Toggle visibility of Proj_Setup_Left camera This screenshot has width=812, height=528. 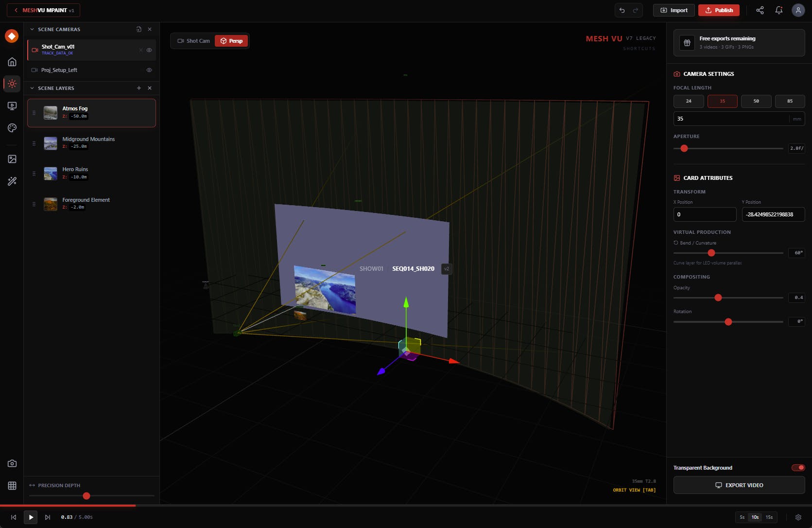149,70
